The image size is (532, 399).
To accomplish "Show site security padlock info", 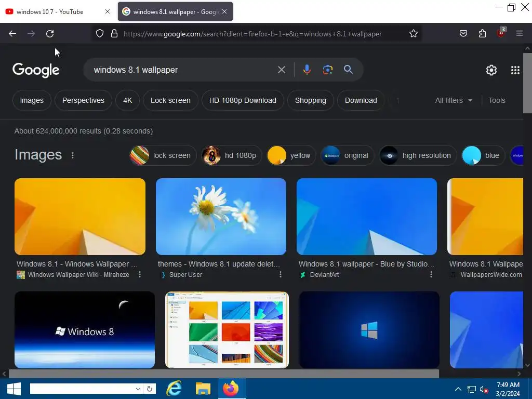I will pyautogui.click(x=114, y=34).
